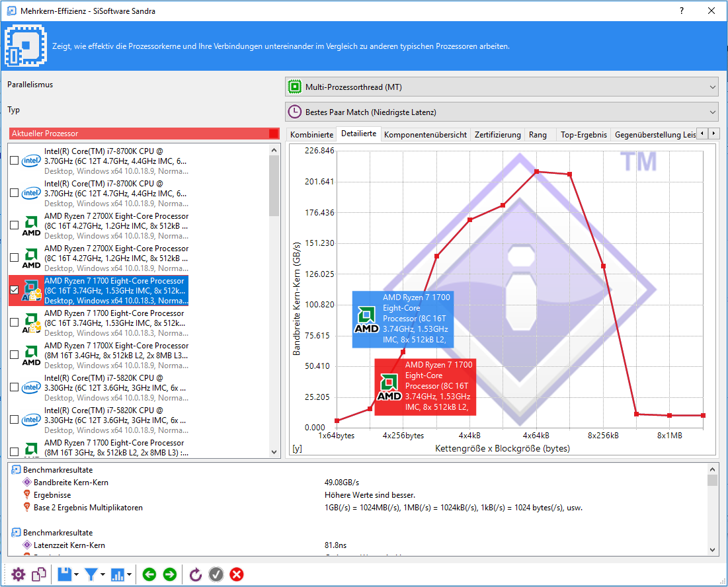This screenshot has height=587, width=728.
Task: Check the first Intel i7-5820K entry
Action: 15,387
